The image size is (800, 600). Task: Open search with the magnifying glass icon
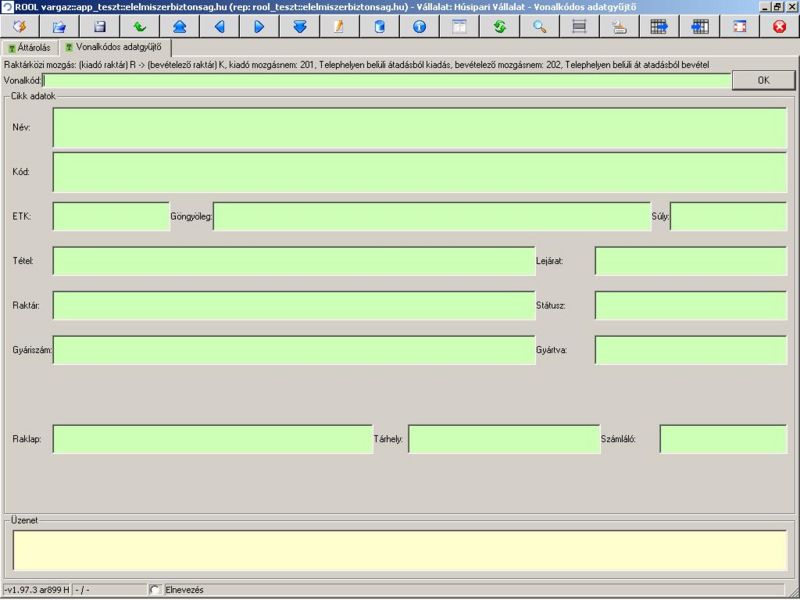click(x=539, y=27)
